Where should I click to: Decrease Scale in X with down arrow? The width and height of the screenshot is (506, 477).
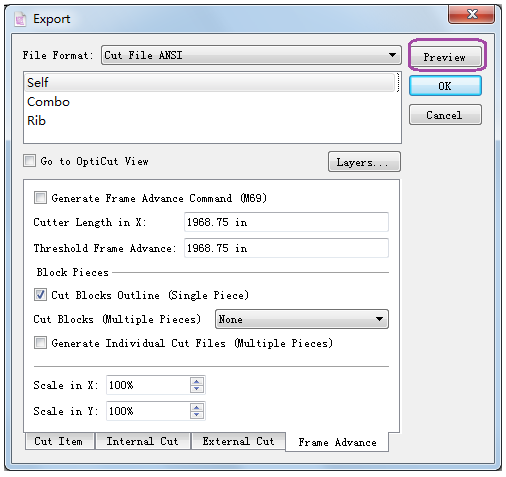197,389
